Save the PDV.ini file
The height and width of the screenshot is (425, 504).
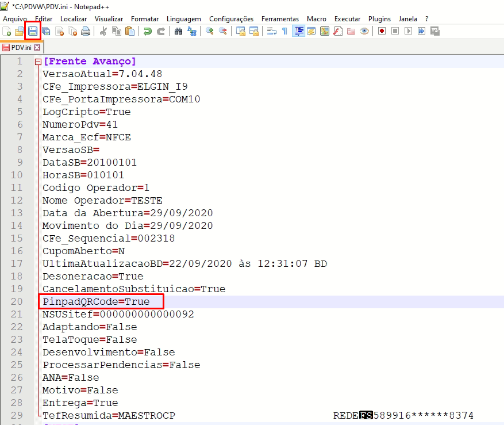[x=33, y=31]
